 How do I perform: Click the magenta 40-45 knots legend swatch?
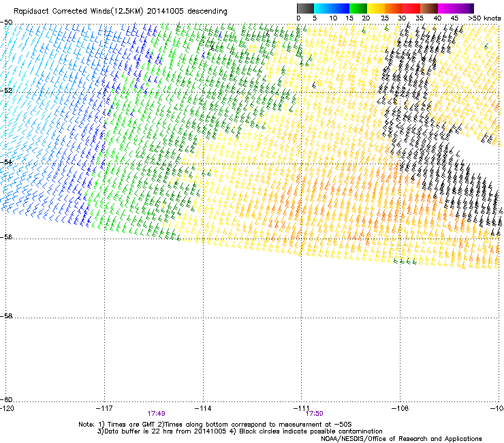pyautogui.click(x=447, y=8)
